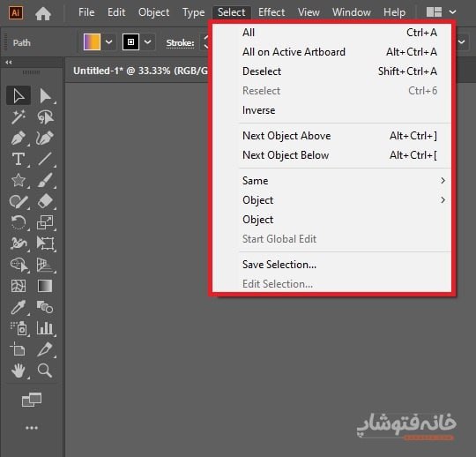Select the Eyedropper tool
This screenshot has height=457, width=476.
[19, 307]
